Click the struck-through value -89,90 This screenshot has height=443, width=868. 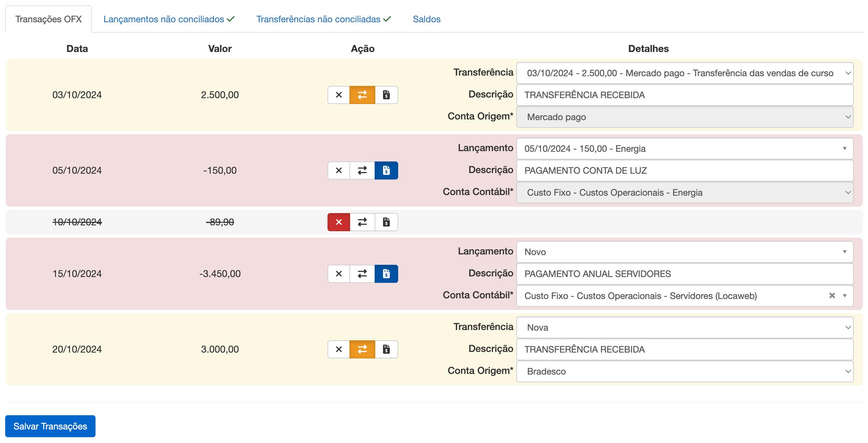220,222
